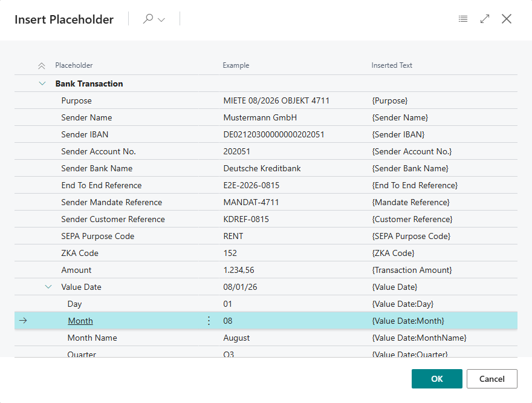The image size is (532, 403).
Task: Click inserted text '{Sender Name}'
Action: [400, 117]
